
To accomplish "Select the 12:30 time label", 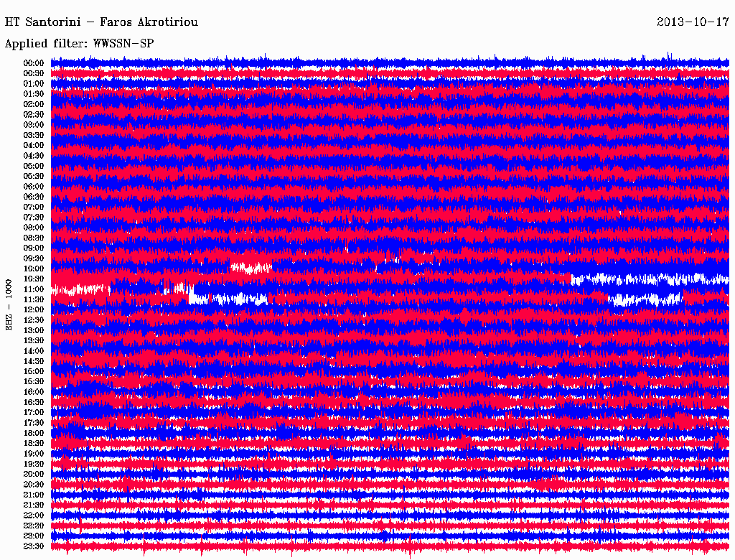I will [34, 320].
